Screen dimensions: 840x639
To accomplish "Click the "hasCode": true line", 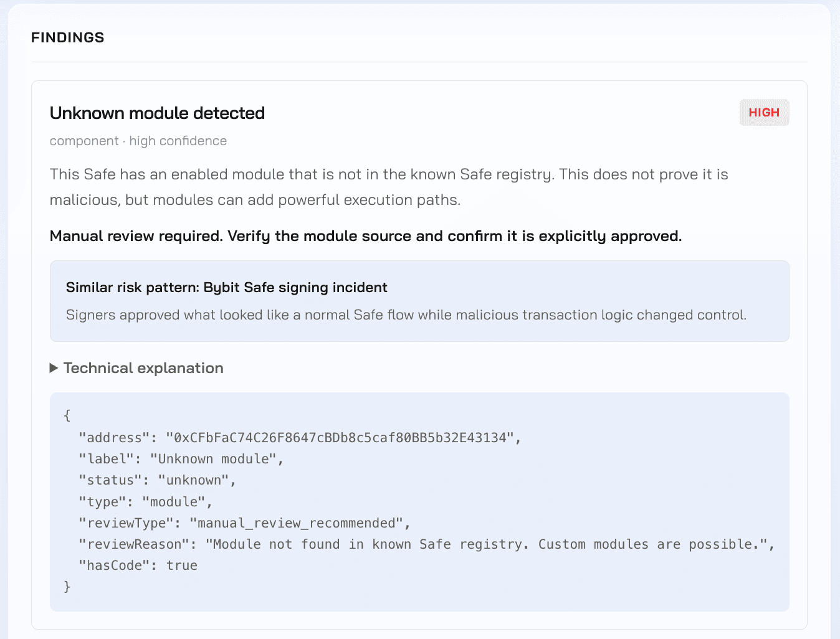I will coord(138,566).
